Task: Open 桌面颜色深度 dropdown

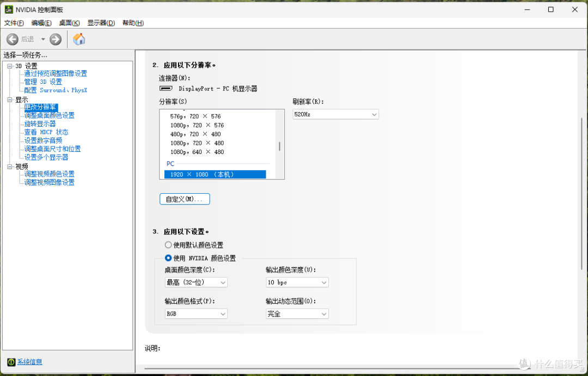Action: pos(196,282)
